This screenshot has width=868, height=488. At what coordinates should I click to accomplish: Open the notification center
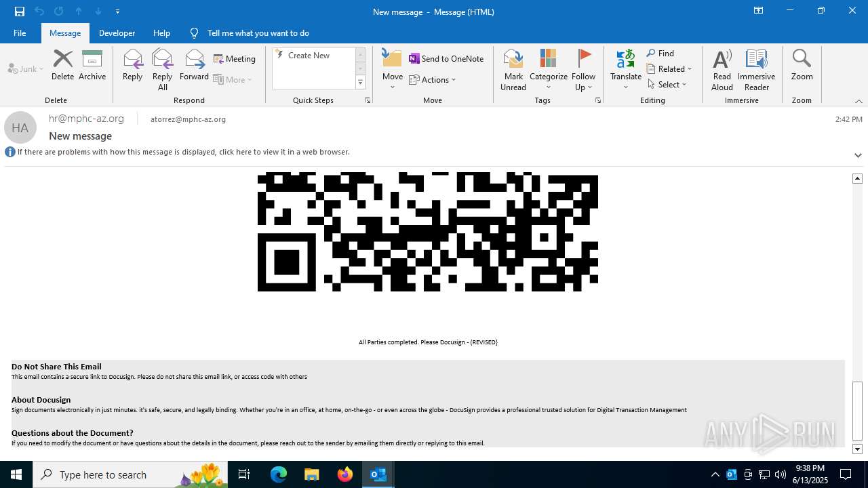point(846,474)
